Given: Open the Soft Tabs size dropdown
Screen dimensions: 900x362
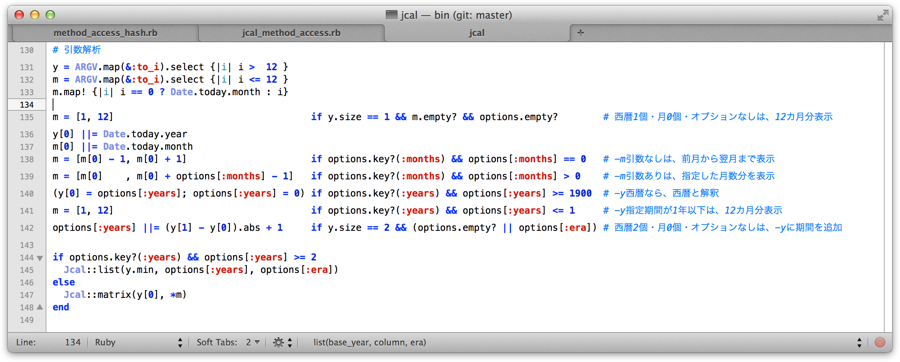Looking at the screenshot, I should [x=253, y=342].
